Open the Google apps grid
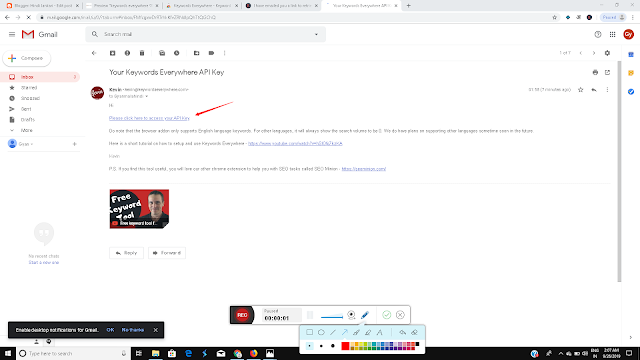Viewport: 640px width, 360px height. (x=613, y=35)
